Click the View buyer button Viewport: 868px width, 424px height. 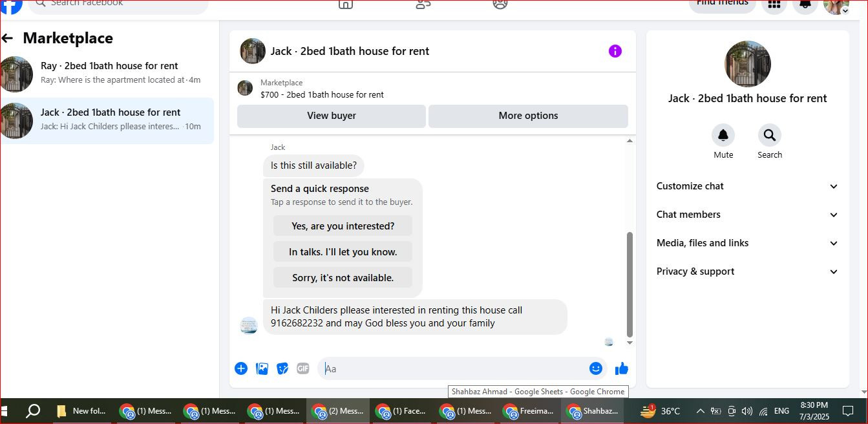tap(332, 116)
